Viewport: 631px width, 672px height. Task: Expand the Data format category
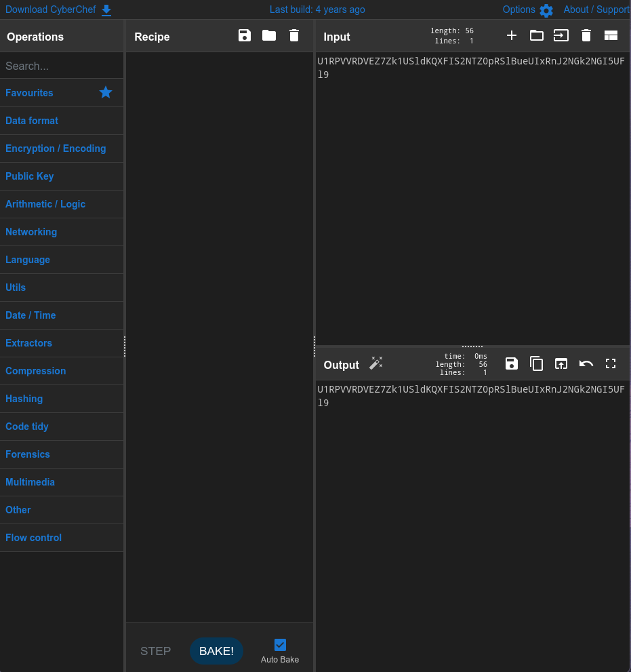tap(32, 121)
